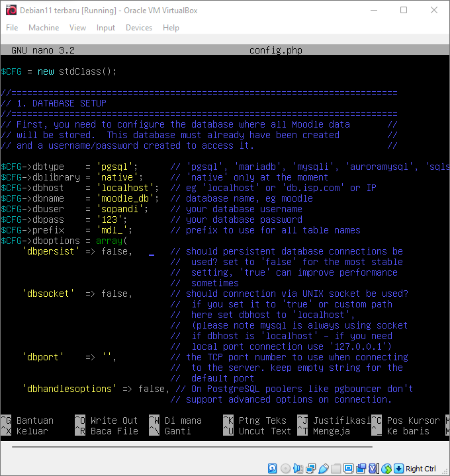The image size is (450, 476).
Task: Click the ^U Uncut Text shortcut
Action: [x=257, y=431]
